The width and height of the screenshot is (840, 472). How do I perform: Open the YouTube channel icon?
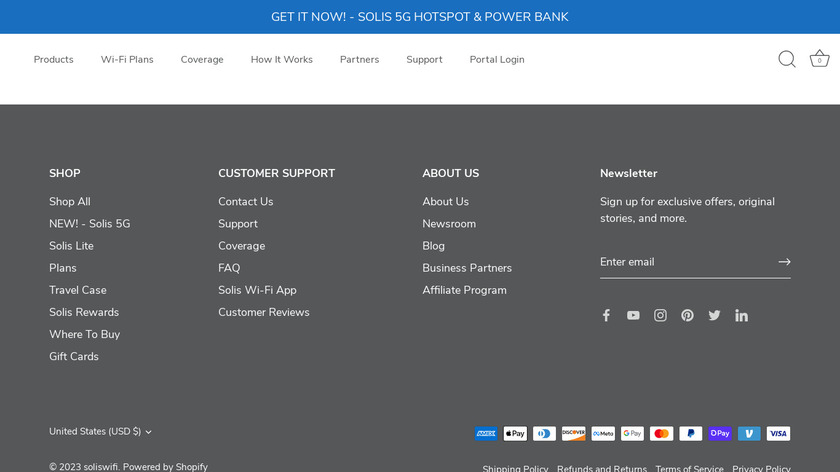point(633,315)
